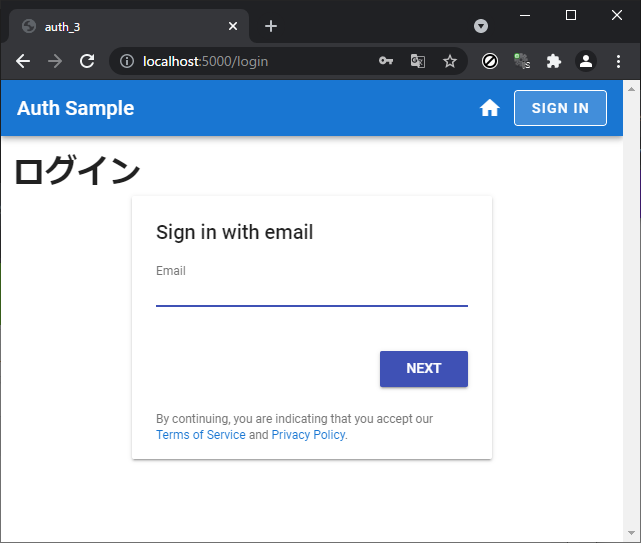641x543 pixels.
Task: Open the Privacy Policy link
Action: 309,435
